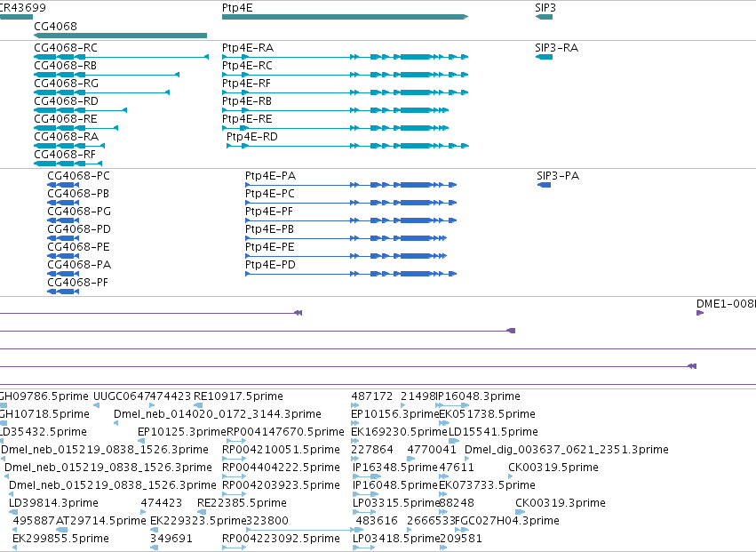This screenshot has height=552, width=756.
Task: Open EST EK073733.5prime
Action: pos(487,485)
